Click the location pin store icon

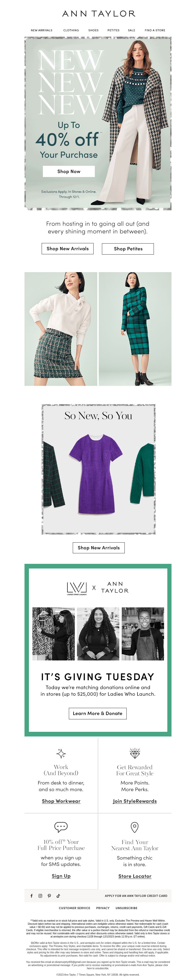[x=135, y=827]
